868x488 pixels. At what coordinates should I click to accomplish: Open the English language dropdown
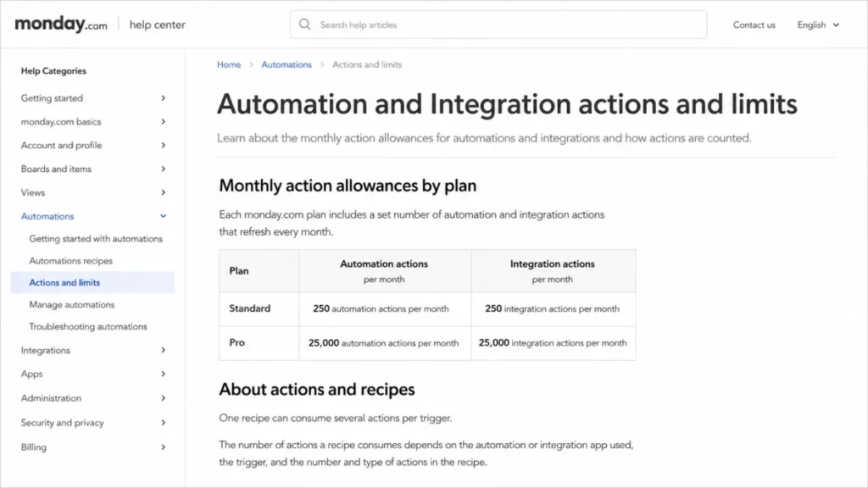[x=818, y=25]
